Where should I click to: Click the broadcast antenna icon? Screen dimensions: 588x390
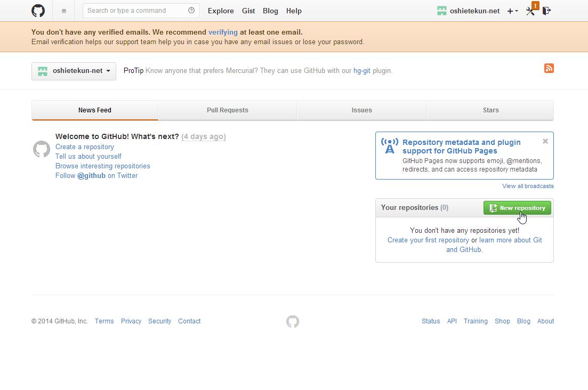390,146
